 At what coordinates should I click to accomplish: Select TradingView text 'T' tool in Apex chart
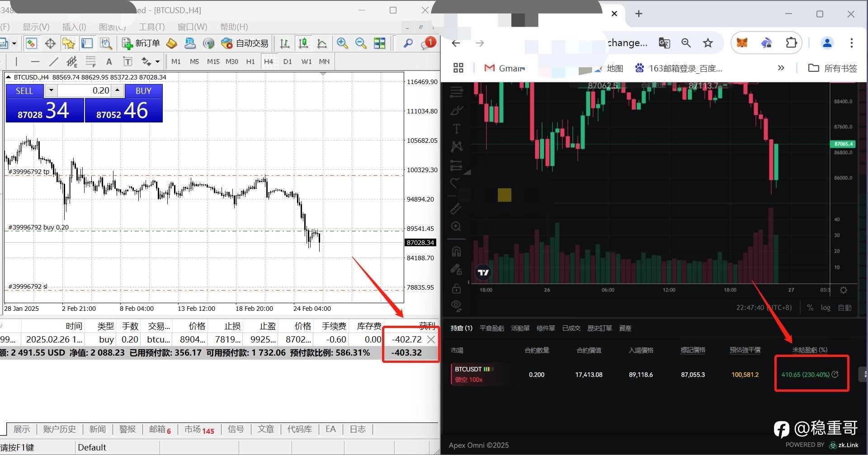[457, 129]
